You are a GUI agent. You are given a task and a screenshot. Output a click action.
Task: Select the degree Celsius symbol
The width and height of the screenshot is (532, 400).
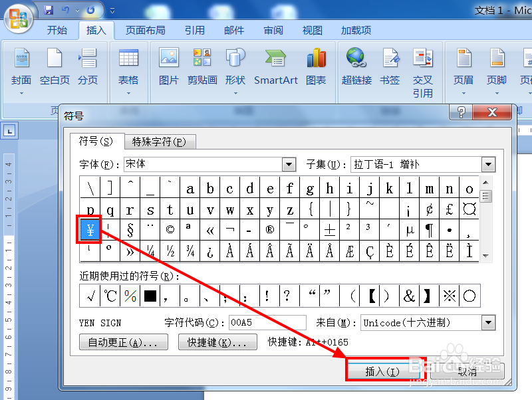108,296
